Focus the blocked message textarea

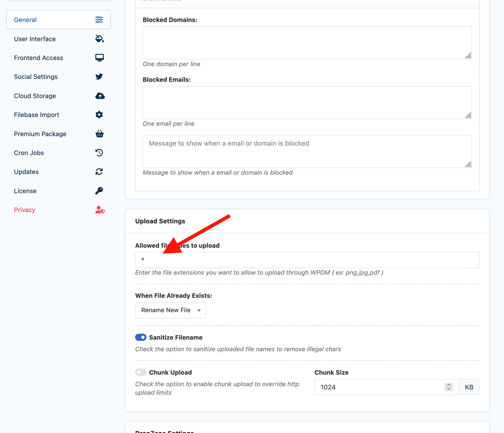307,151
